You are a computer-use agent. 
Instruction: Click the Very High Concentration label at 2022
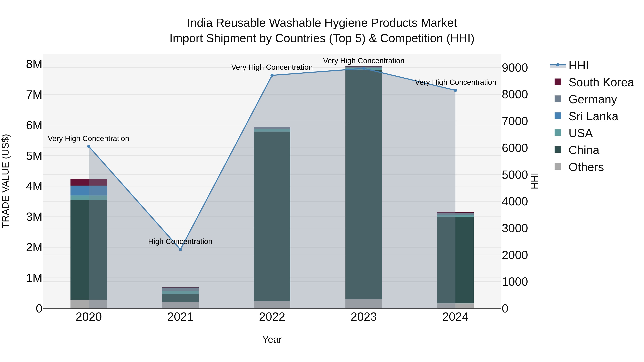(272, 67)
